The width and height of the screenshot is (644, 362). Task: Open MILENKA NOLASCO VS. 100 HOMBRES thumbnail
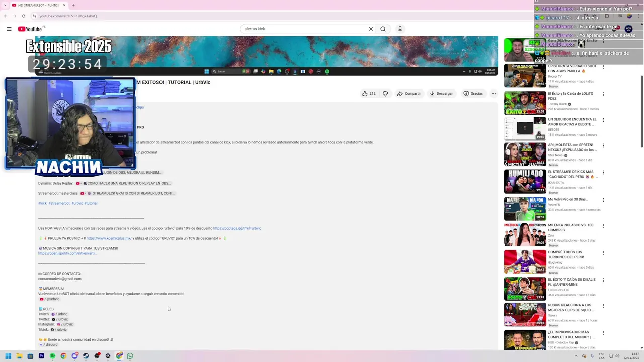pos(525,235)
